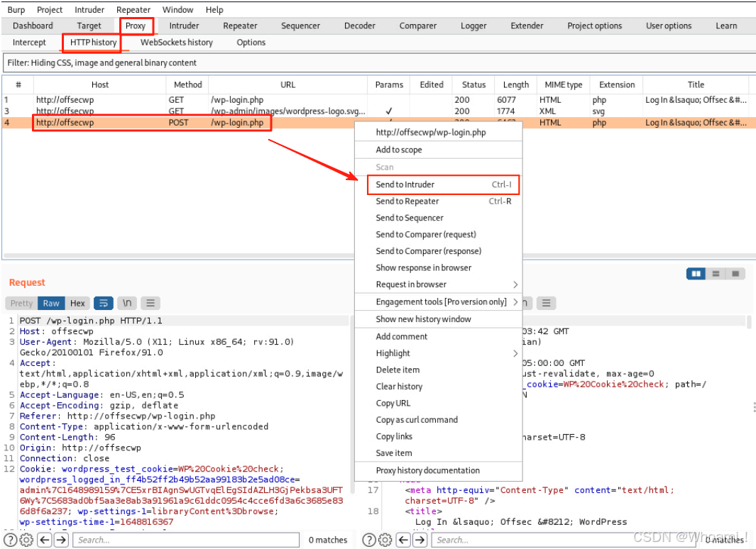756x549 pixels.
Task: Choose Send to Comparer (request)
Action: pyautogui.click(x=438, y=235)
